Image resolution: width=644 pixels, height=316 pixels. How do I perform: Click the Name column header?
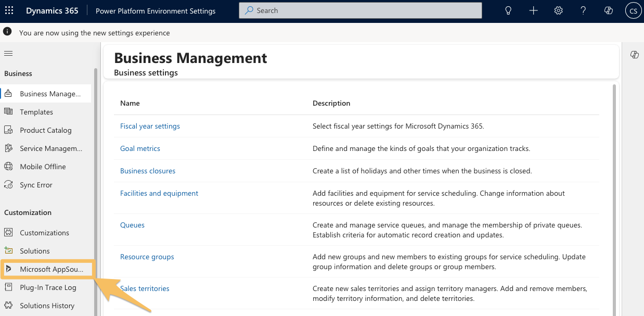(130, 103)
